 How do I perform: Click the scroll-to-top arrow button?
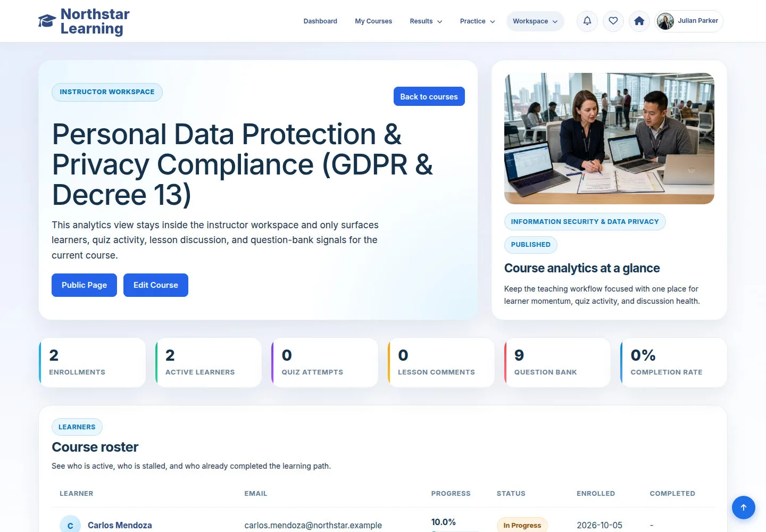pos(744,508)
